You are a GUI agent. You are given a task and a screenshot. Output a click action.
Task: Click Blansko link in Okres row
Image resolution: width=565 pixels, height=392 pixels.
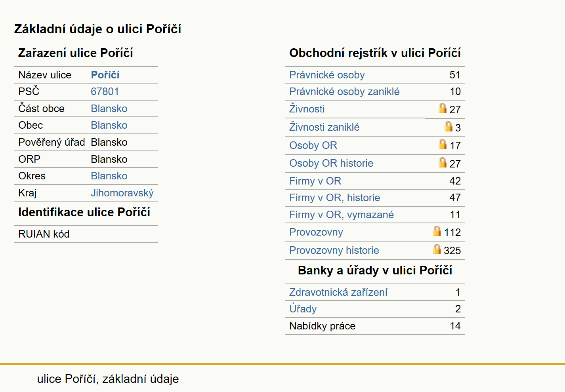point(109,176)
